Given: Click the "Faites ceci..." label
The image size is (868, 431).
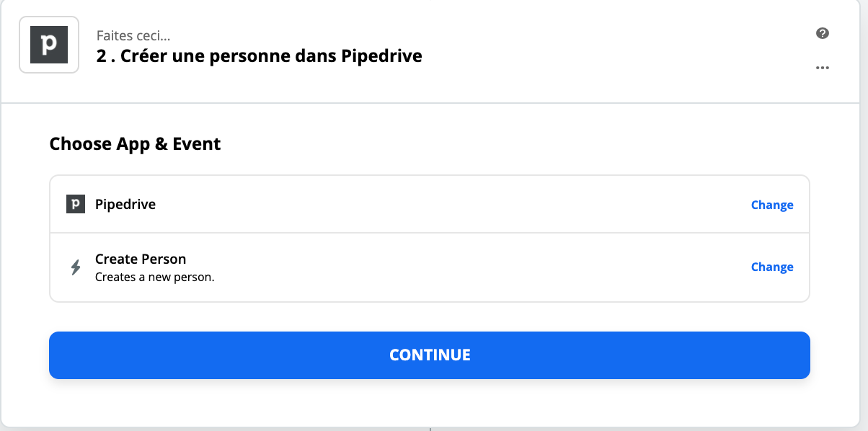Looking at the screenshot, I should 133,35.
